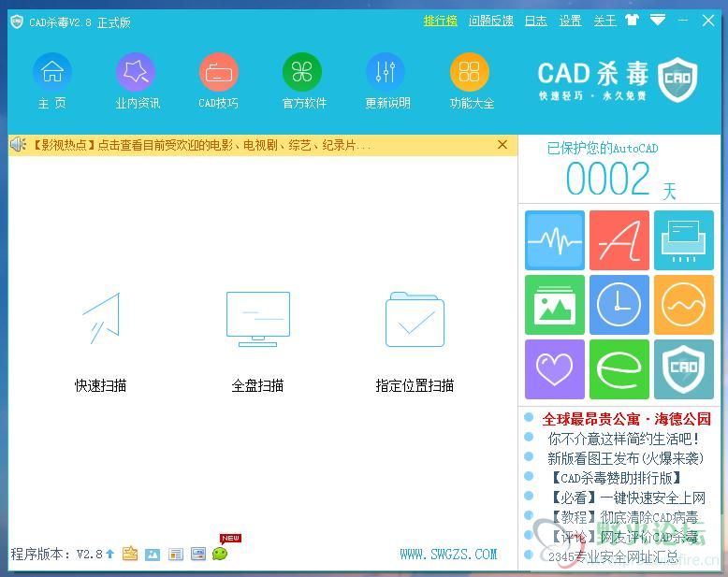The width and height of the screenshot is (728, 577).
Task: Open the title bar triangle dropdown menu
Action: click(658, 20)
